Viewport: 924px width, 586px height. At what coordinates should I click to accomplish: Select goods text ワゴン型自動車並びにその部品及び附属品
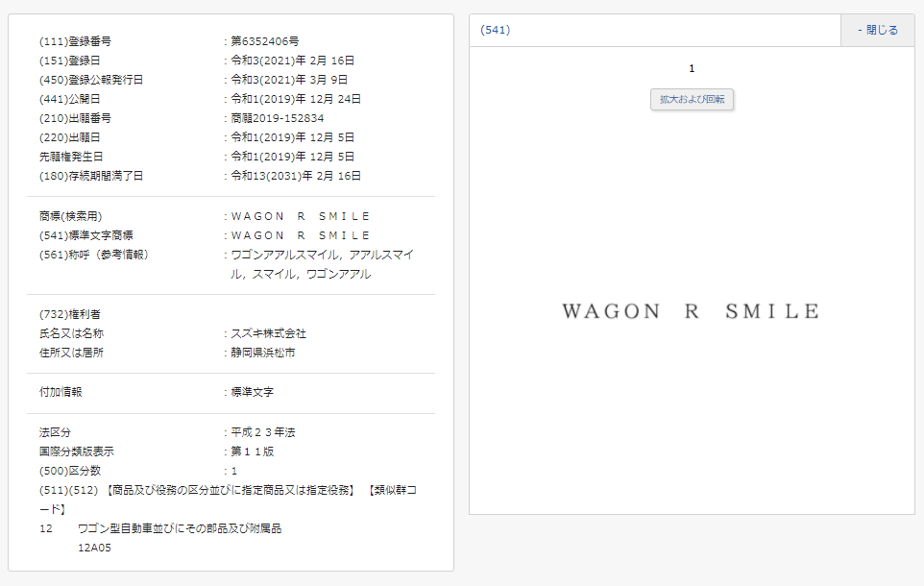(x=180, y=528)
